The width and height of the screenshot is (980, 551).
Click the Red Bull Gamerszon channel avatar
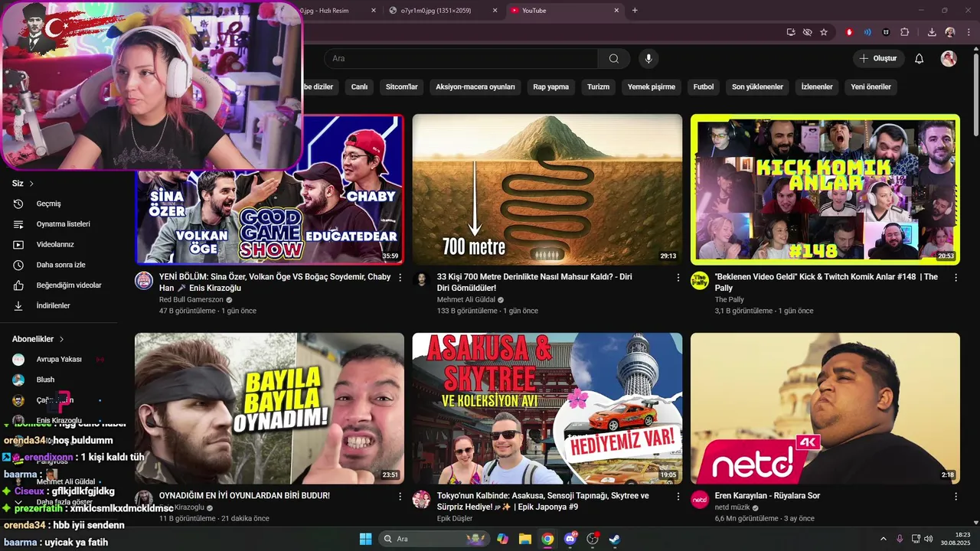tap(144, 280)
